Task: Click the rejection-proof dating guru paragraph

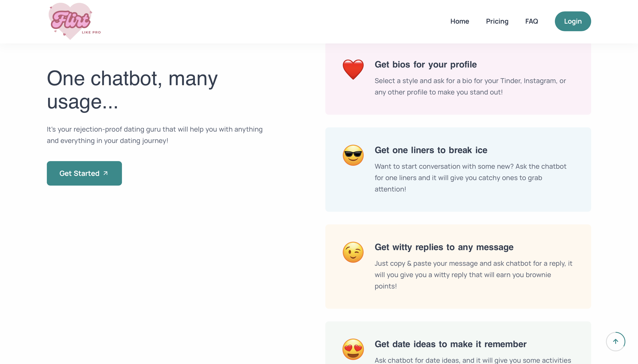Action: pyautogui.click(x=155, y=135)
